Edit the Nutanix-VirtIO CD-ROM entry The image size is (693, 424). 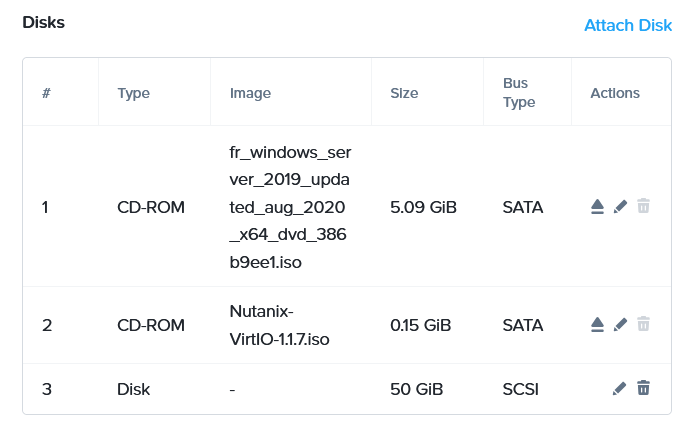click(620, 325)
